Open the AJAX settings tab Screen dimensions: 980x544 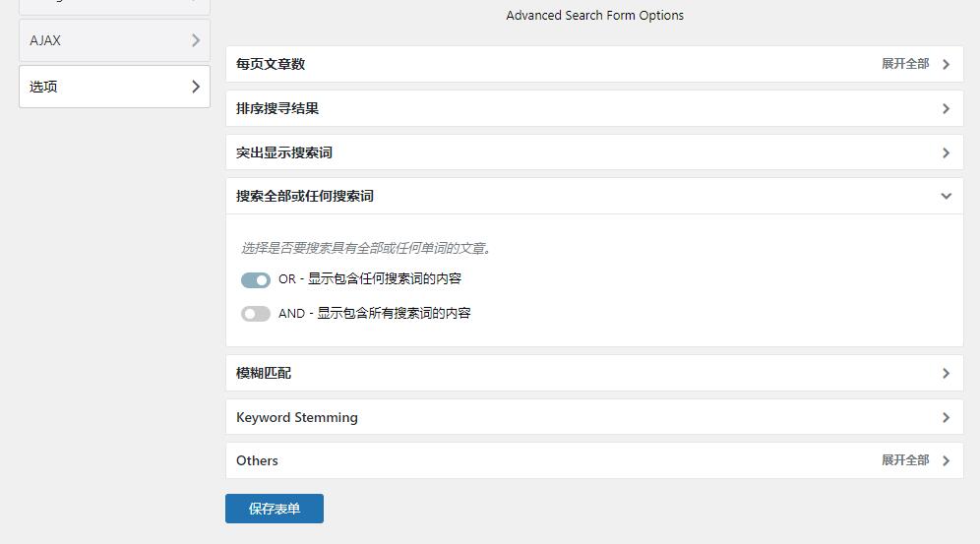tap(114, 40)
